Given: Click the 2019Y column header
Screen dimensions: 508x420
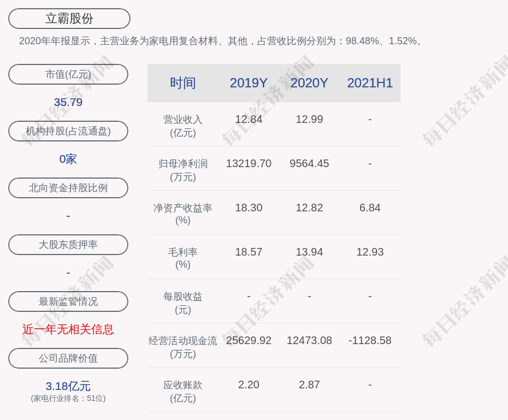Looking at the screenshot, I should point(249,83).
